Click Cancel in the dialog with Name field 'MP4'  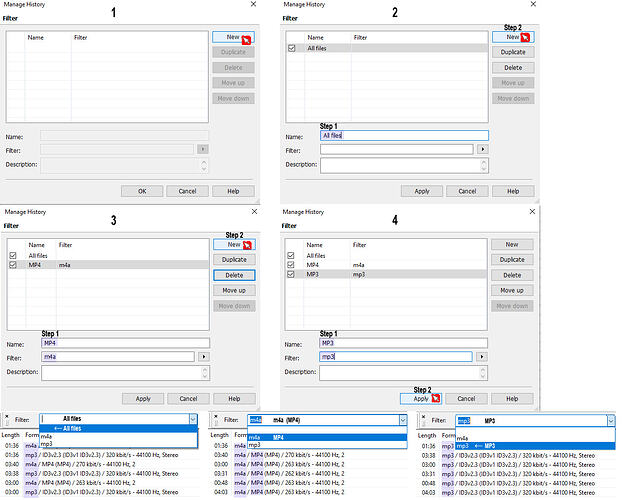(188, 398)
